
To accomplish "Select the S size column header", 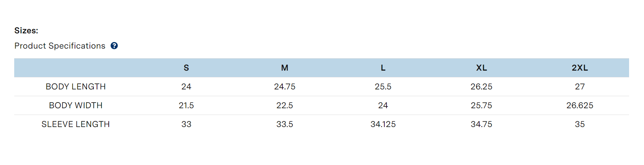I will pyautogui.click(x=186, y=68).
